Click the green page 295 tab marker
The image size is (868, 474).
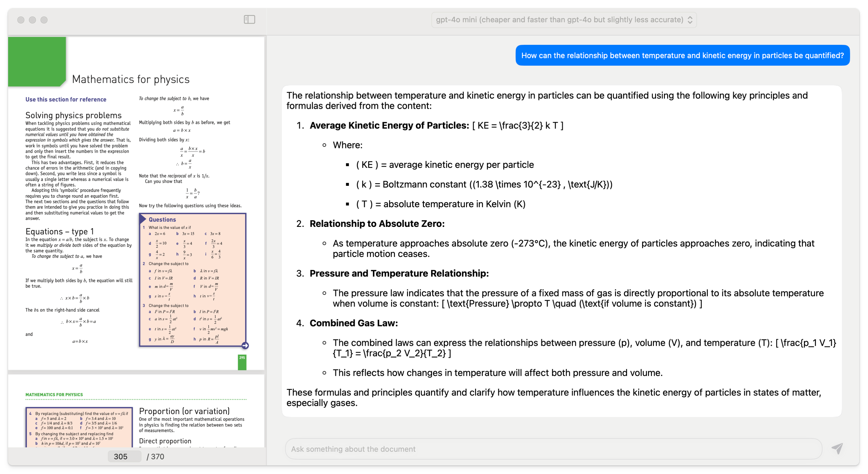pos(242,362)
